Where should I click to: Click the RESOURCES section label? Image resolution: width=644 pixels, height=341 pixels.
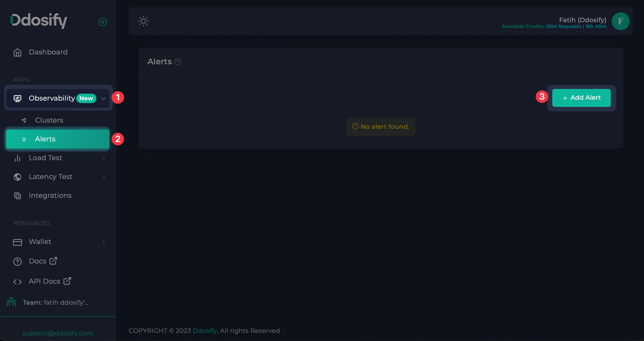31,223
